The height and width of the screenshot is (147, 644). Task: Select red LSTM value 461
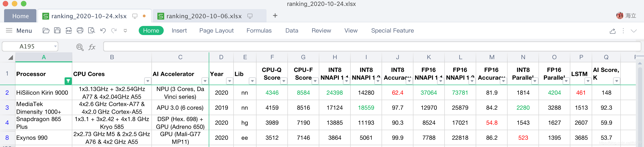[x=581, y=92]
